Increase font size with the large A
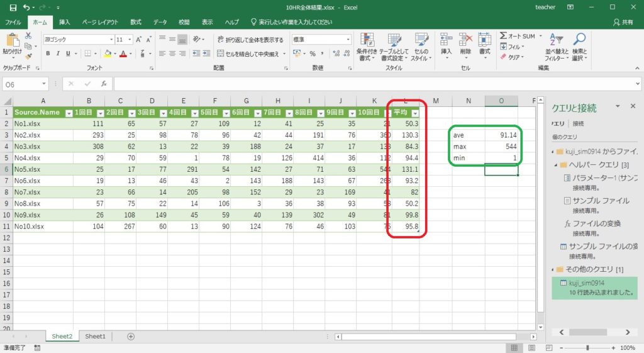Screen dimensions: 644x353 138,40
